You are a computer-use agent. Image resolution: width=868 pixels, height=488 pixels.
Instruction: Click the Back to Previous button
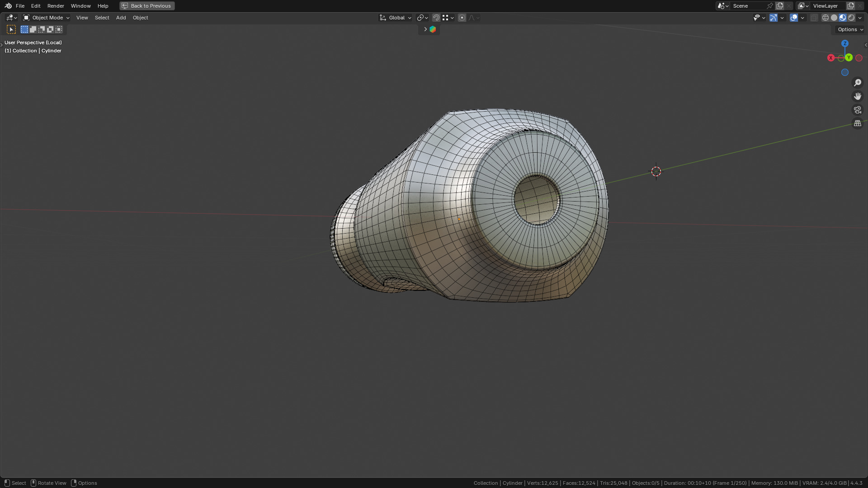point(147,6)
